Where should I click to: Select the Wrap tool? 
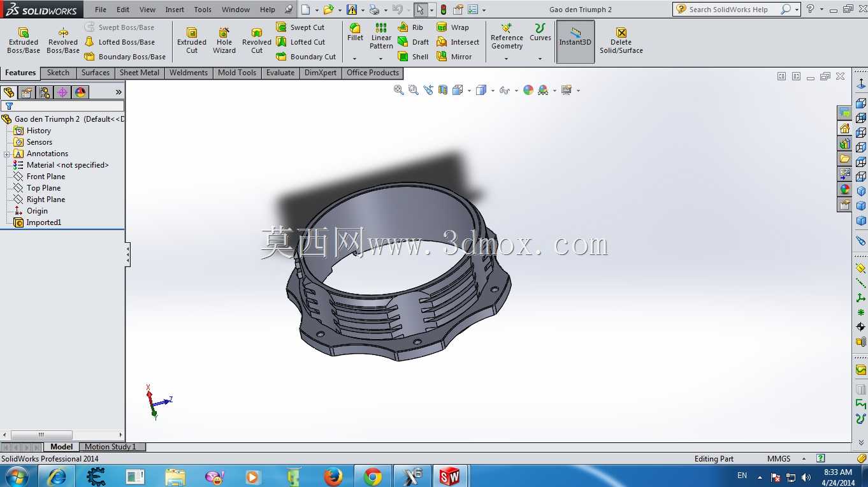[x=452, y=27]
